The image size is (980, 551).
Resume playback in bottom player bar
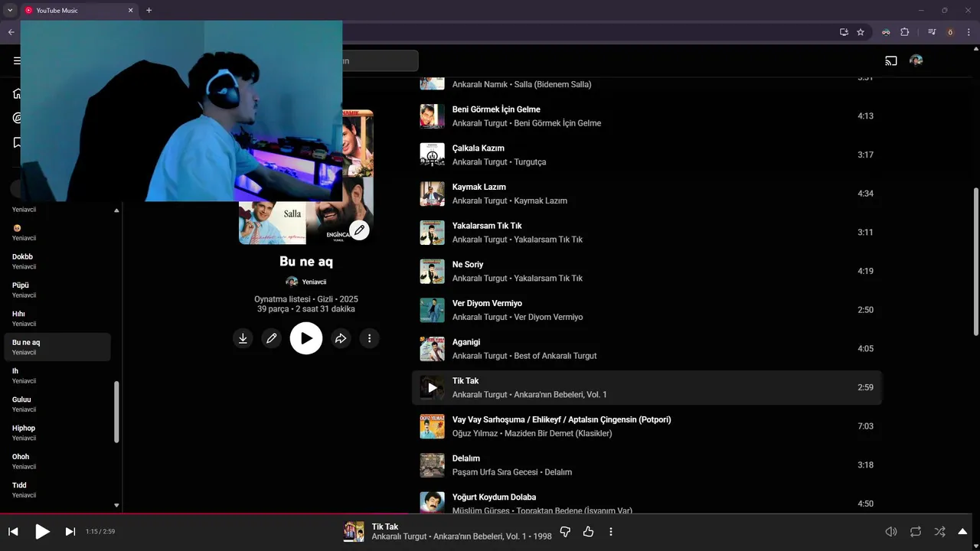(42, 531)
